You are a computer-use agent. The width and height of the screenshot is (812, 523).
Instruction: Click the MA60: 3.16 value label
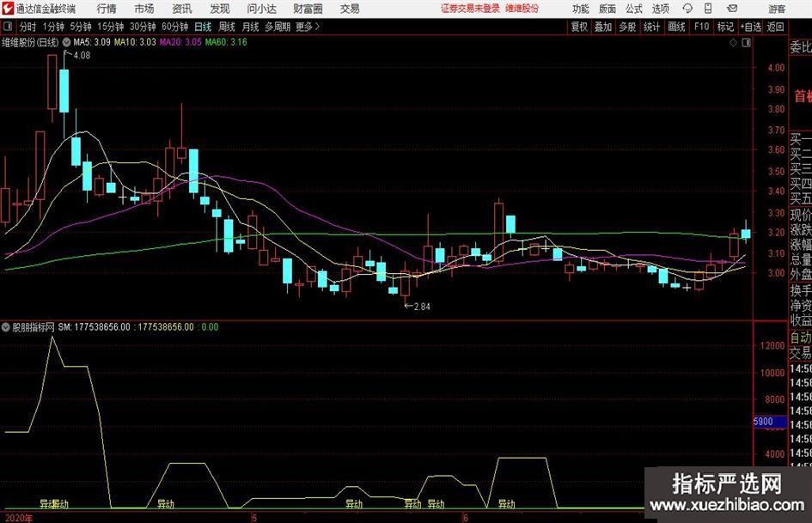tap(226, 42)
